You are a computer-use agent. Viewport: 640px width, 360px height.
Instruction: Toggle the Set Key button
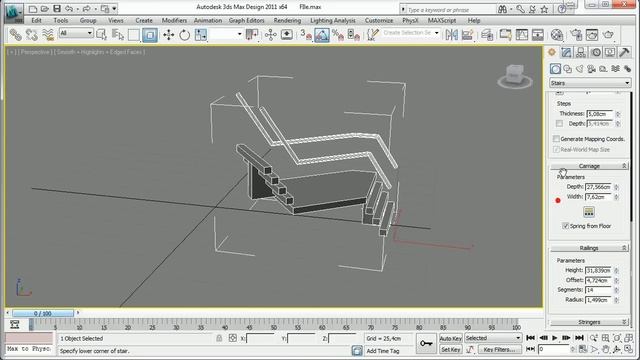click(451, 349)
